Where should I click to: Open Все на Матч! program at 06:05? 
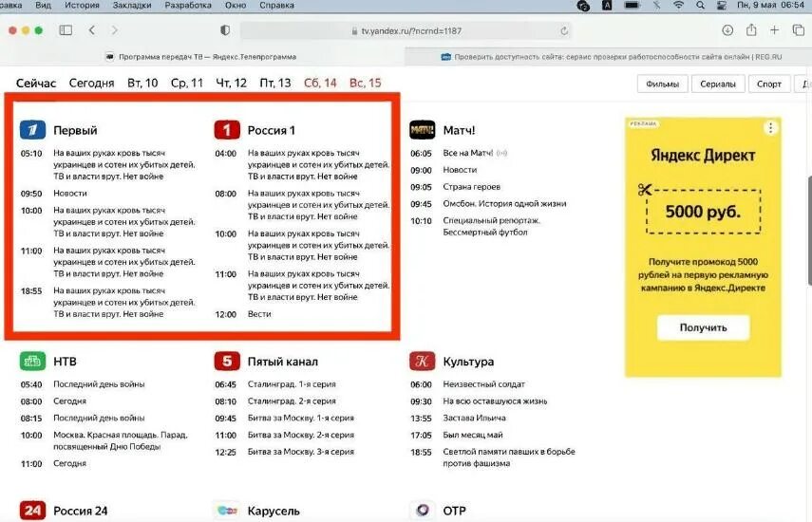click(467, 153)
